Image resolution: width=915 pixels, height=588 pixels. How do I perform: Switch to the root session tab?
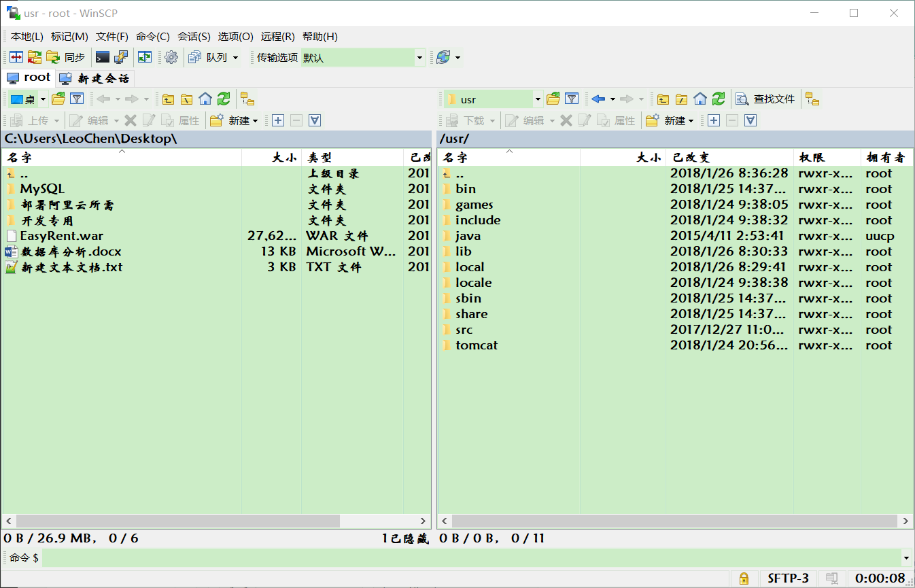coord(29,77)
